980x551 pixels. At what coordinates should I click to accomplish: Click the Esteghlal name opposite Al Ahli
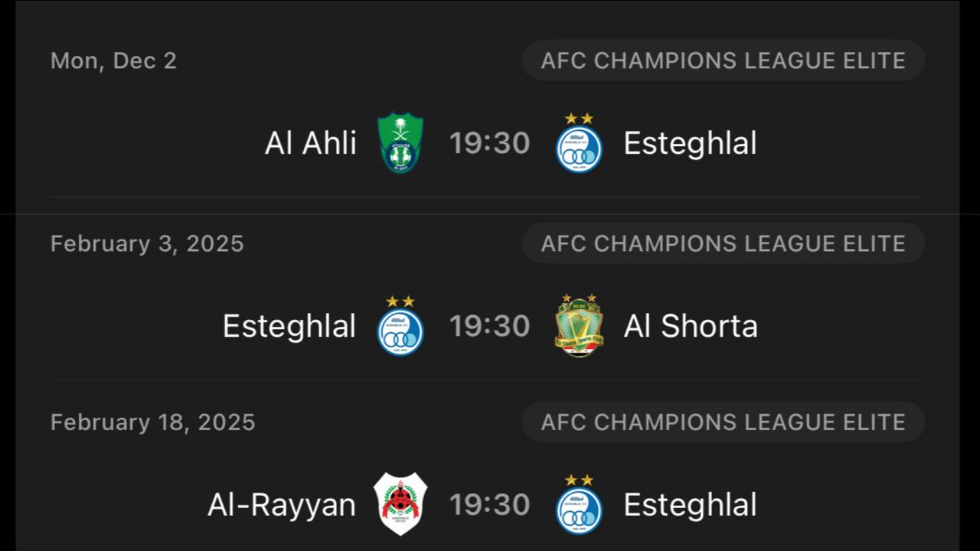pyautogui.click(x=690, y=143)
